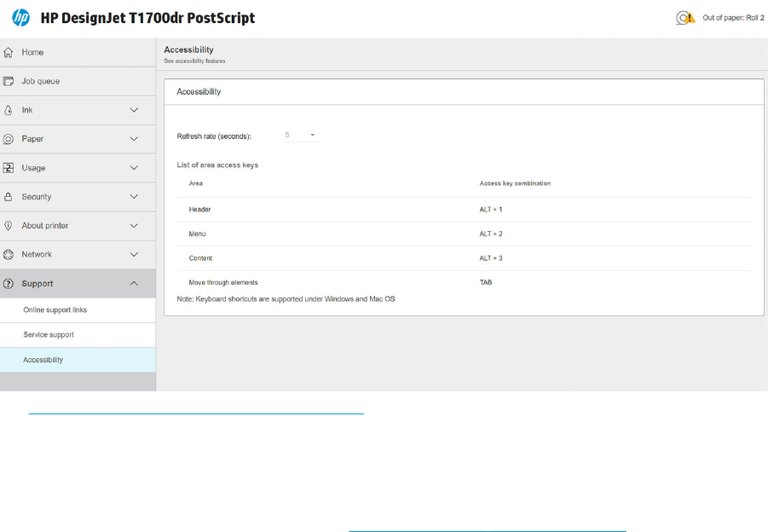Open the Refresh rate dropdown
This screenshot has height=532, width=768.
(x=301, y=136)
